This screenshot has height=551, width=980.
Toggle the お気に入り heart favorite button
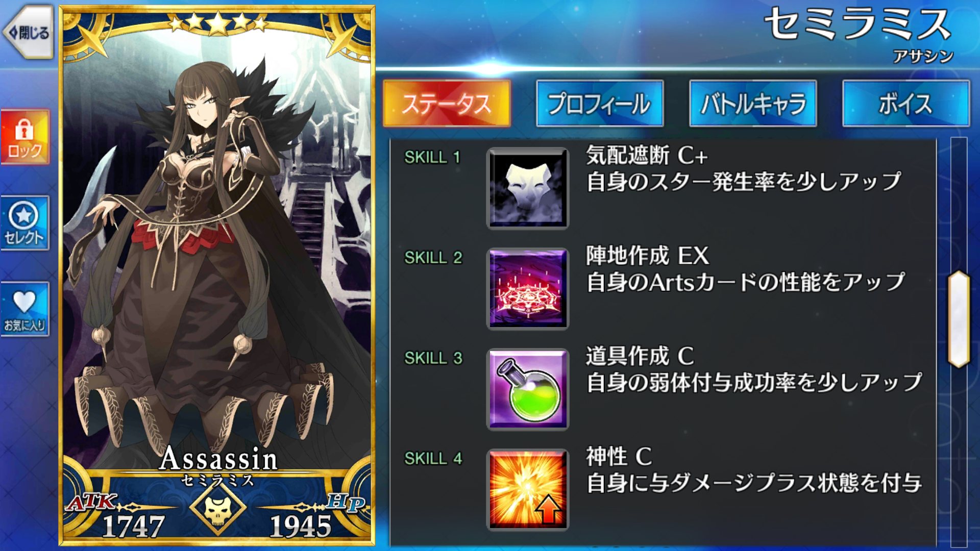point(24,309)
